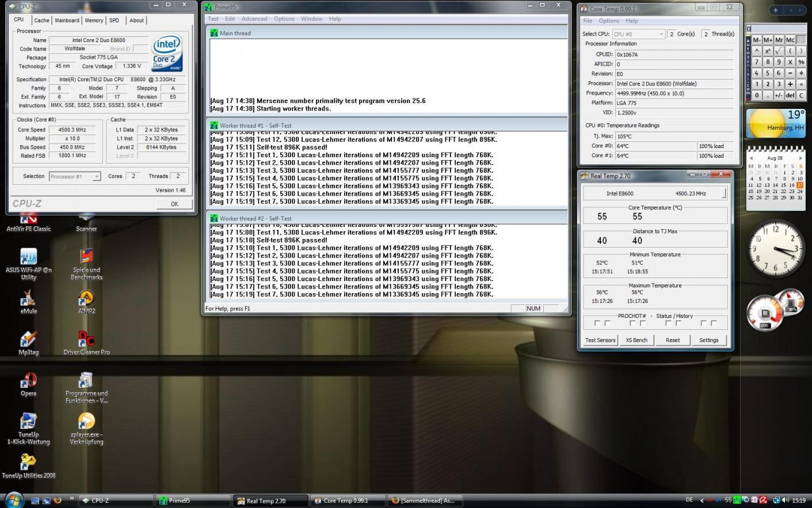Click the Worker thread #1 Self-Test title bar
Image resolution: width=812 pixels, height=508 pixels.
[387, 125]
